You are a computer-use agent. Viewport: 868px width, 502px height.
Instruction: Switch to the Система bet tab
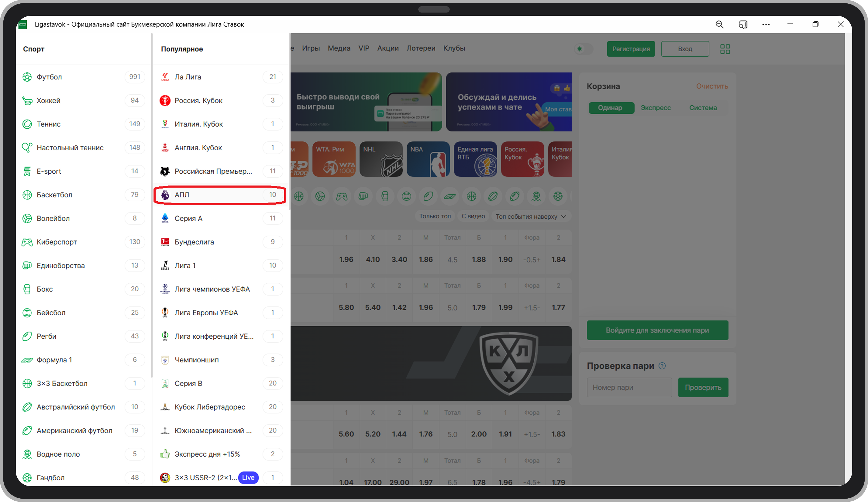click(x=703, y=108)
